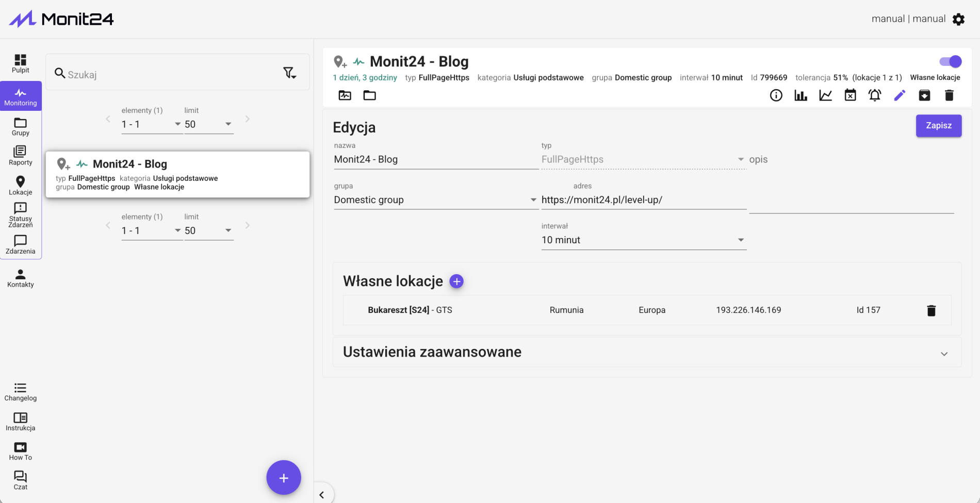This screenshot has height=503, width=980.
Task: Open the info icon in monitor toolbar
Action: tap(776, 95)
